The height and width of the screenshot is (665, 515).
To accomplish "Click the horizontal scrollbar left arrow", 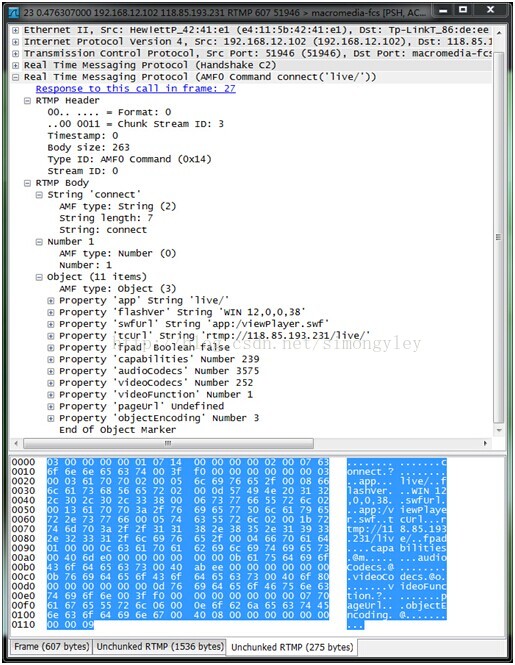I will 16,444.
